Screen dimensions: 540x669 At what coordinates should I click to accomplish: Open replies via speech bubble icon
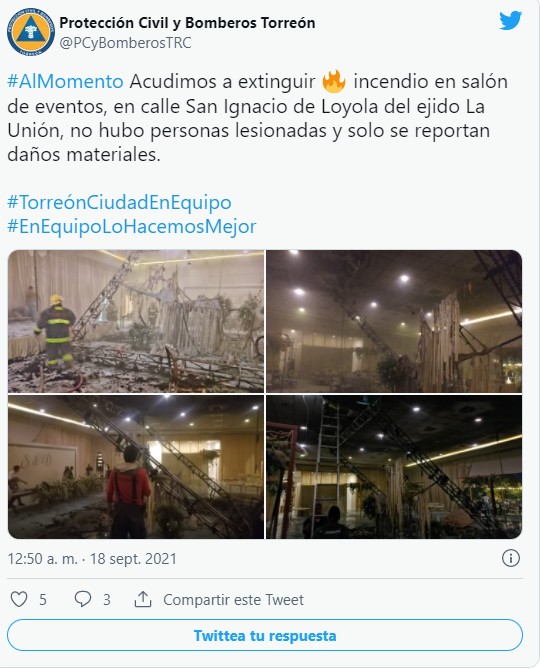(x=83, y=599)
